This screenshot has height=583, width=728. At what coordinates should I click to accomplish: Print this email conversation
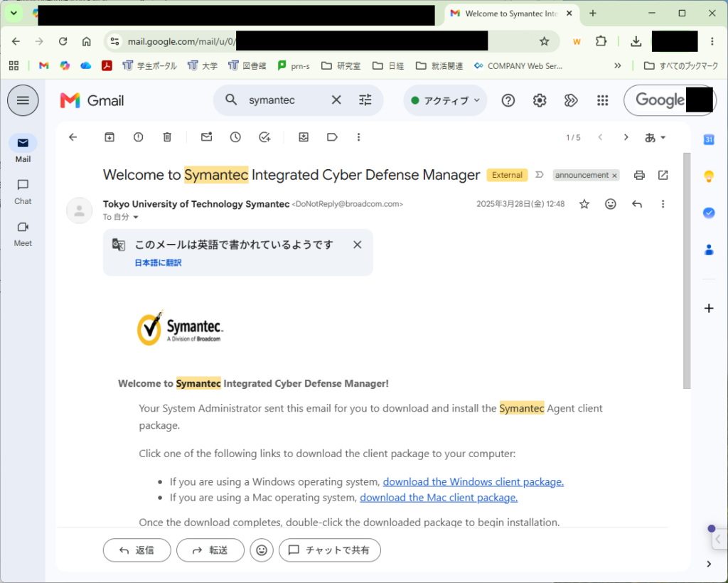click(x=639, y=175)
